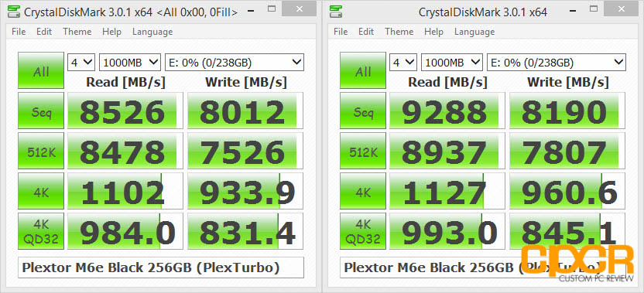Screen dimensions: 644x293
Task: Click Write [MB/s] header in right window
Action: tap(567, 82)
